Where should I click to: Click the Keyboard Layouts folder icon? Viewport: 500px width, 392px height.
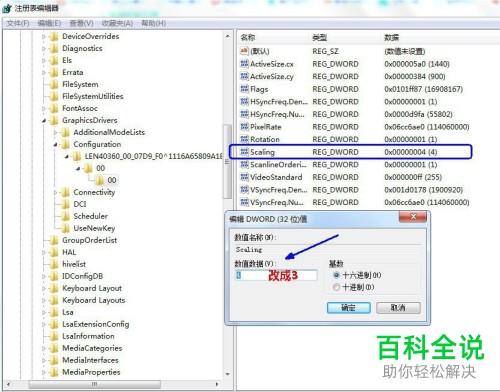(54, 300)
